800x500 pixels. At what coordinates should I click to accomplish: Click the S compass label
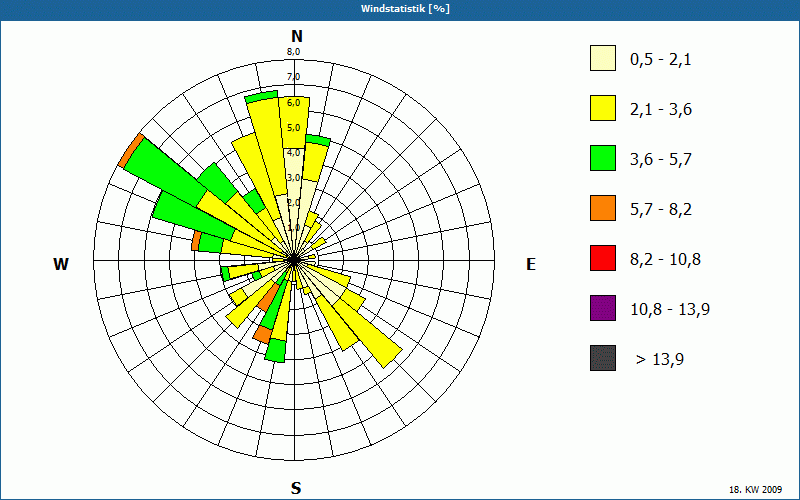(x=296, y=488)
